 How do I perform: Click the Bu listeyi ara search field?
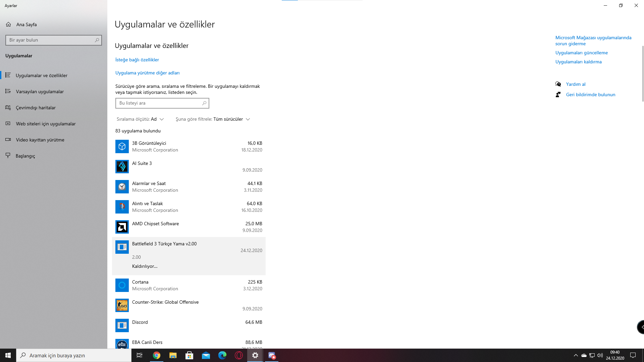(159, 103)
